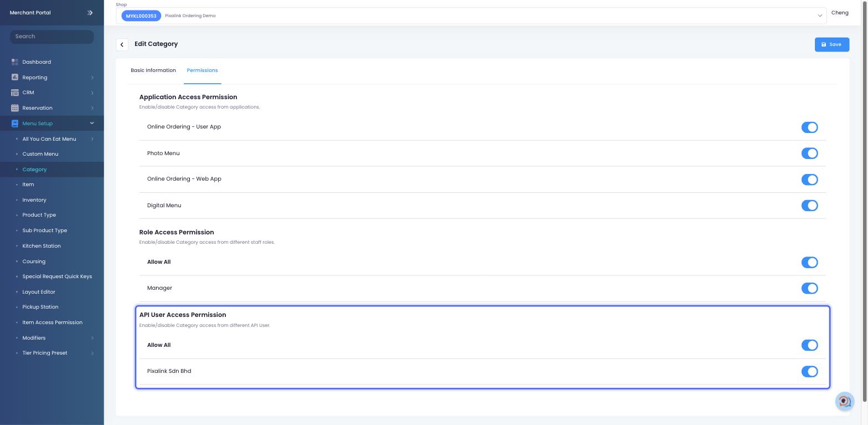Collapse the Merchant Portal sidebar
Screen dimensions: 868x425
(x=90, y=13)
